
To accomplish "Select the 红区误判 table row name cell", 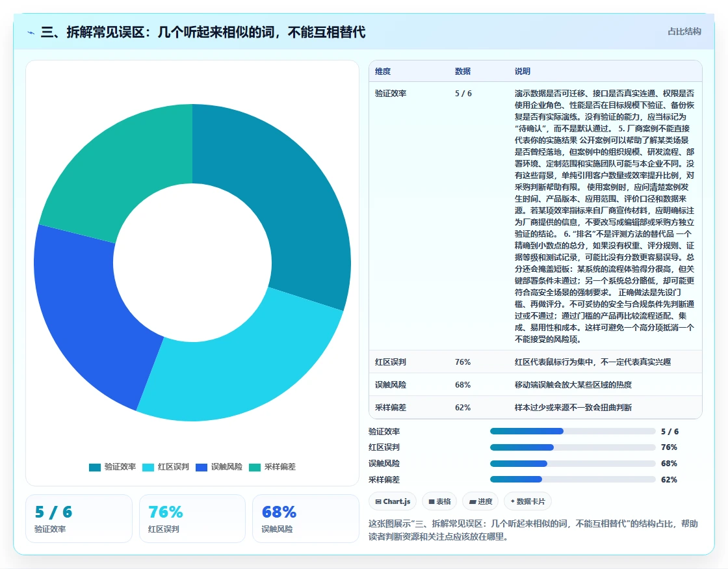I will [x=391, y=362].
